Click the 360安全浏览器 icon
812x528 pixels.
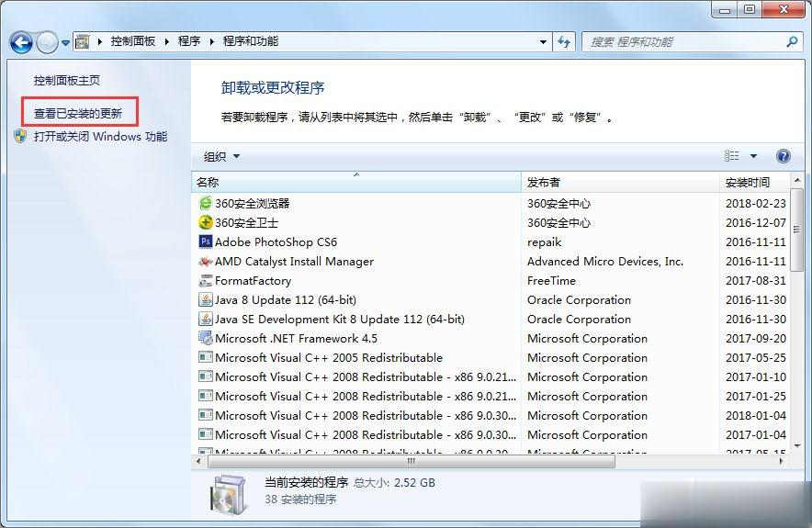(206, 204)
